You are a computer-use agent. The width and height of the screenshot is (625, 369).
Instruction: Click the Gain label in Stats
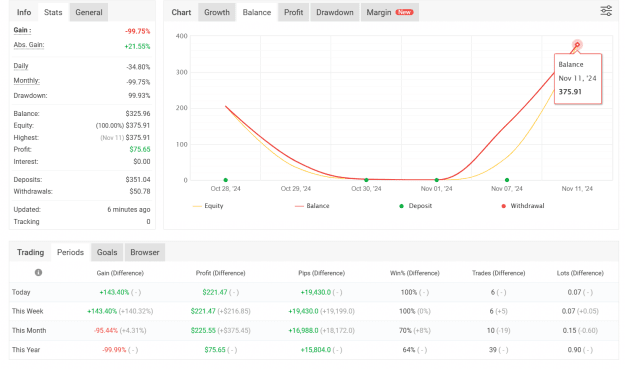tap(22, 30)
